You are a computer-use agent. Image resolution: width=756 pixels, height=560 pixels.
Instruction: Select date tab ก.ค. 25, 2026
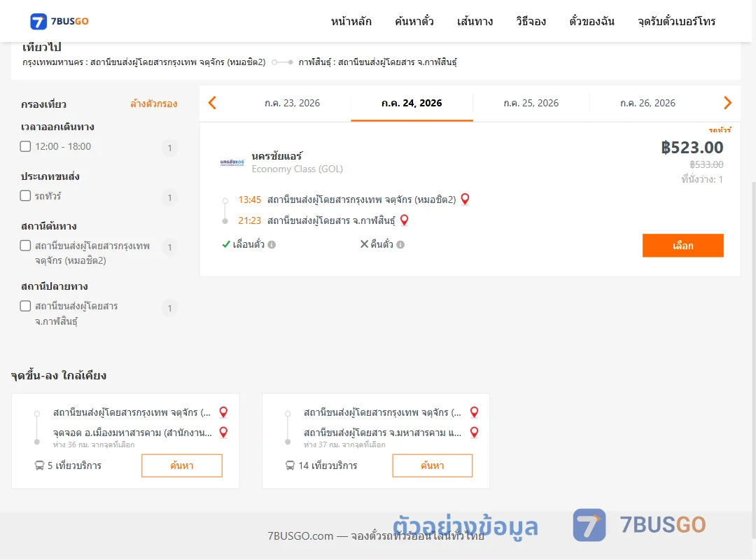coord(531,103)
